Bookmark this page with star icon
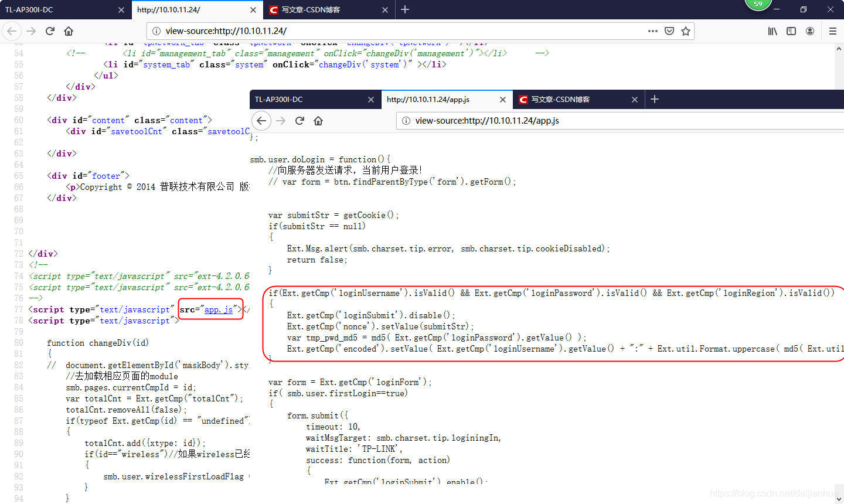This screenshot has width=844, height=504. [x=686, y=31]
